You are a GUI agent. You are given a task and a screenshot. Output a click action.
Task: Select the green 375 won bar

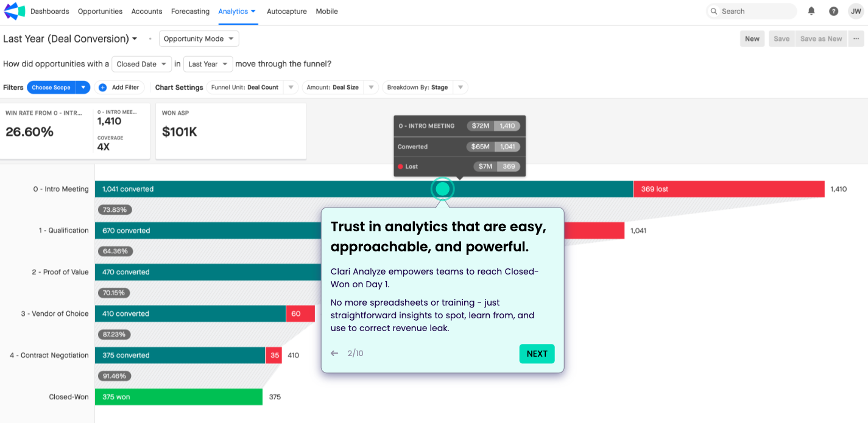pos(178,397)
